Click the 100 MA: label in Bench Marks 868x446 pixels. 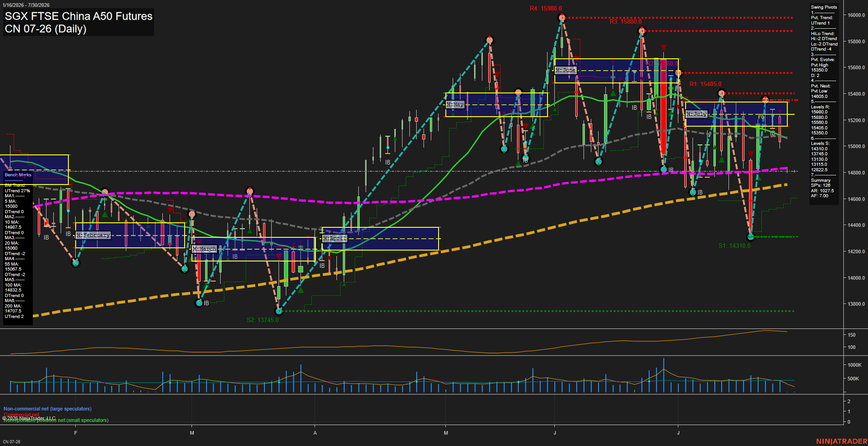click(13, 285)
